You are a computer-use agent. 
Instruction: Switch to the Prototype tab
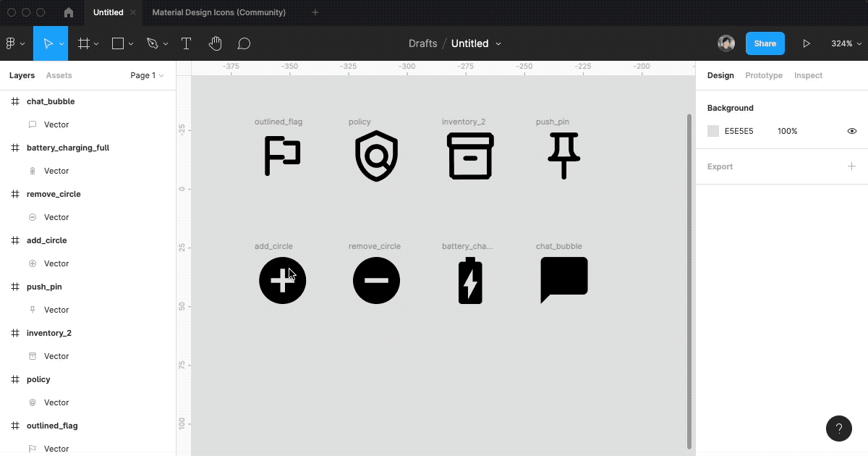click(x=764, y=75)
